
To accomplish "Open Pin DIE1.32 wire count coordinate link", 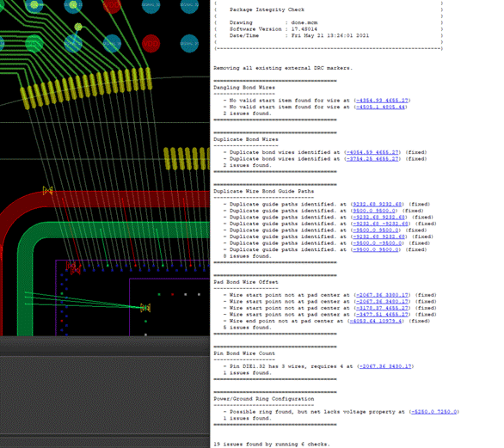I will (385, 366).
